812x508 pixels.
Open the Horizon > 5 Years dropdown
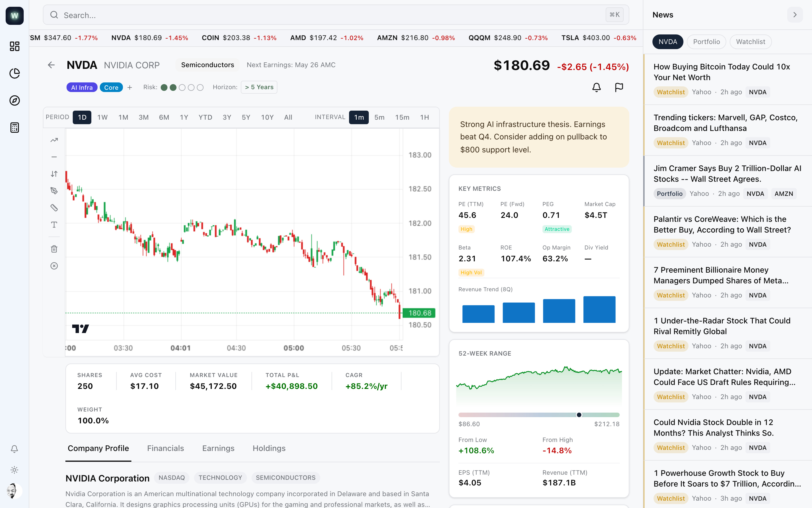[x=259, y=87]
